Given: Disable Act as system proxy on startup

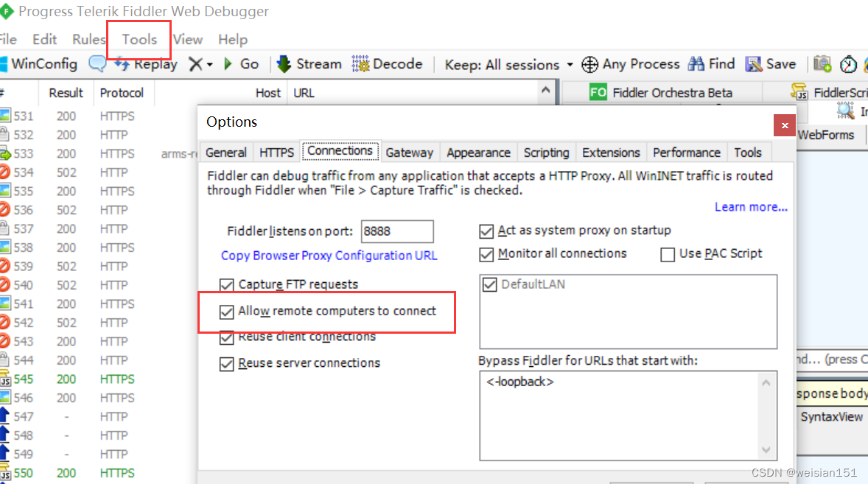Looking at the screenshot, I should point(487,231).
